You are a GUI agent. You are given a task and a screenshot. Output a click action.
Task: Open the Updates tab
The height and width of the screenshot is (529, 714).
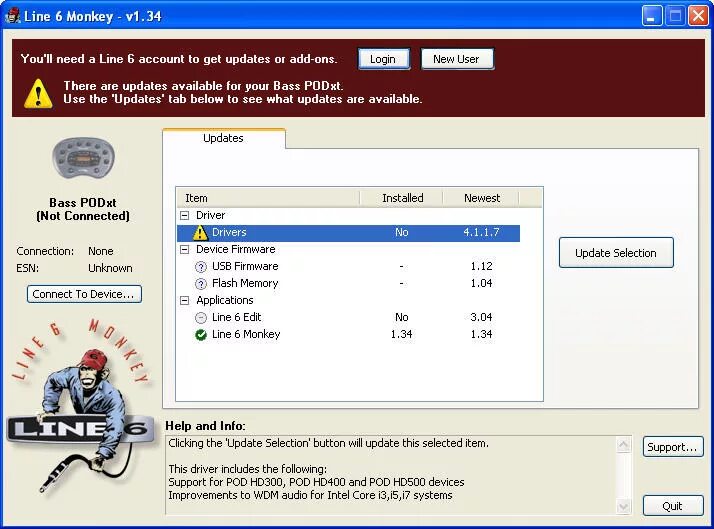224,138
